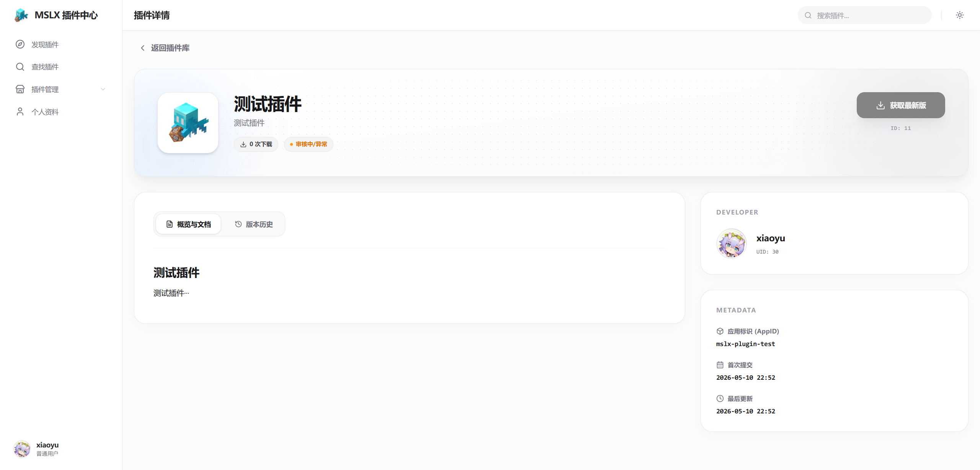980x470 pixels.
Task: Click the UID: 30 text
Action: tap(768, 252)
